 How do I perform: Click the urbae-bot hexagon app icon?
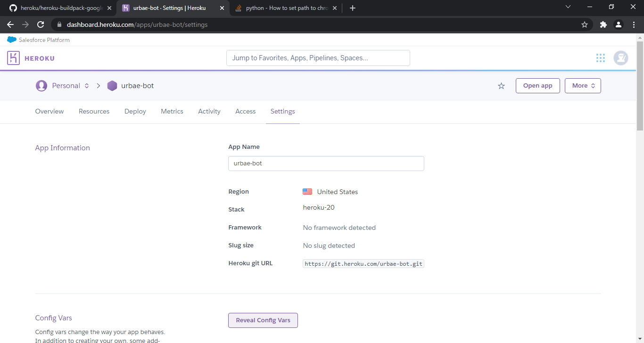[x=112, y=86]
